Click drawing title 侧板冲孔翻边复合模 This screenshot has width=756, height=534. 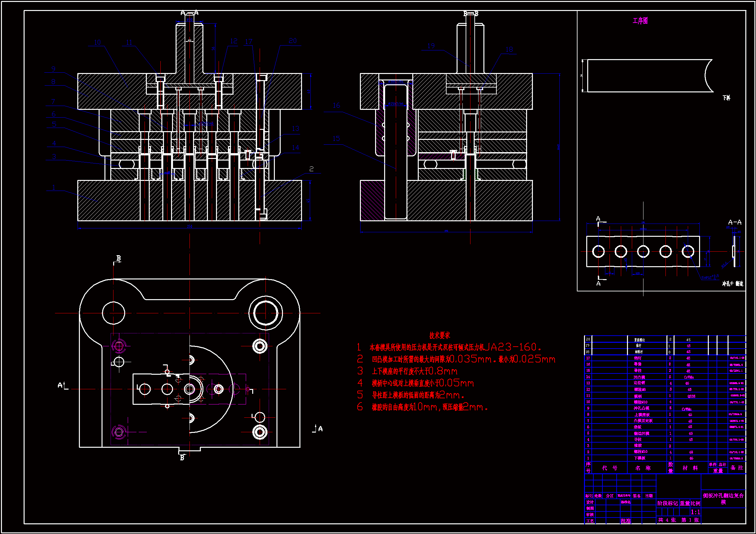pyautogui.click(x=723, y=498)
